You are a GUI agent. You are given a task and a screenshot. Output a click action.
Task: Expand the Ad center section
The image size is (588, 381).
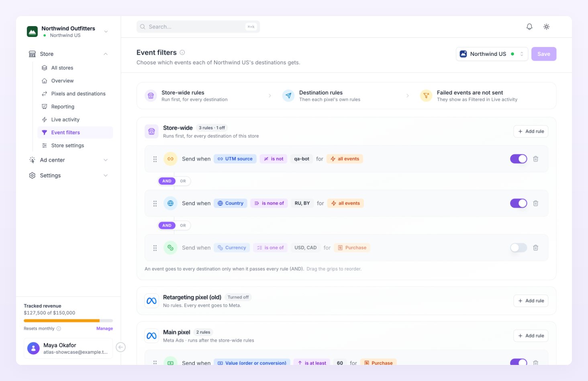[68, 160]
